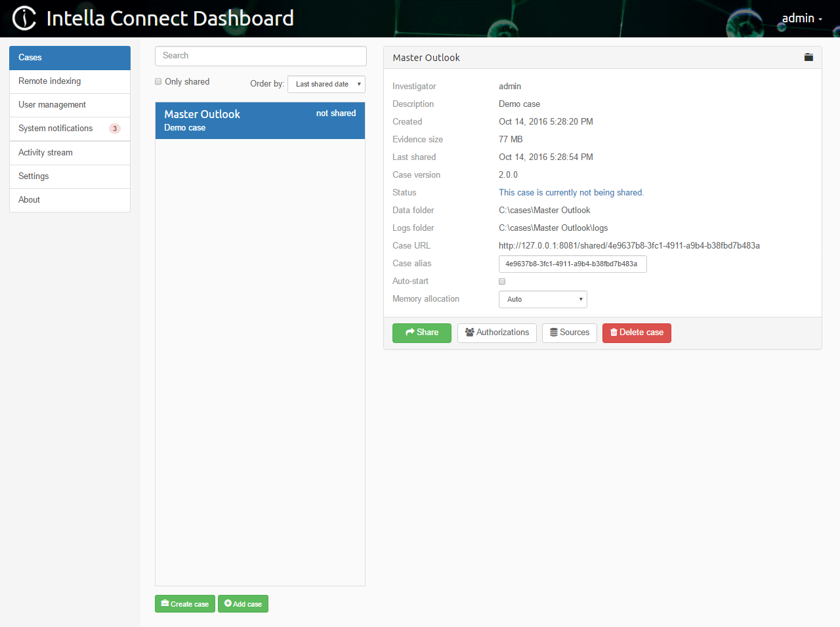The image size is (840, 627).
Task: Open the Order by dropdown
Action: (326, 84)
